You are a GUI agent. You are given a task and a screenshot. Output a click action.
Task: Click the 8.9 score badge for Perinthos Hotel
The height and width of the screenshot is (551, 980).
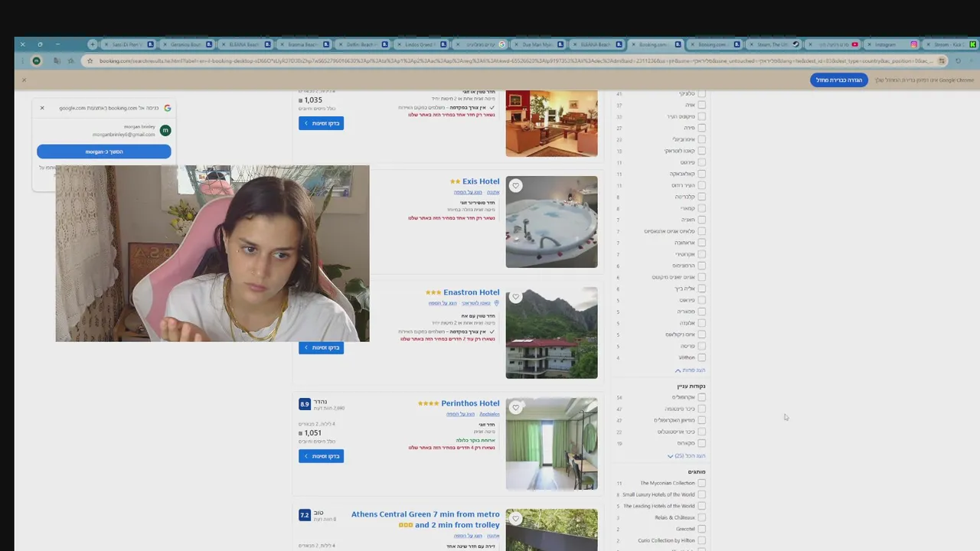pos(305,404)
